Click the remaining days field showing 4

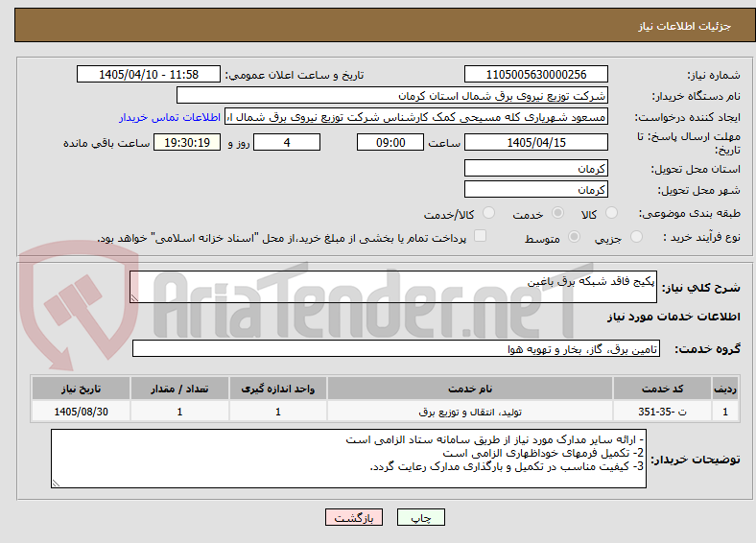[287, 142]
